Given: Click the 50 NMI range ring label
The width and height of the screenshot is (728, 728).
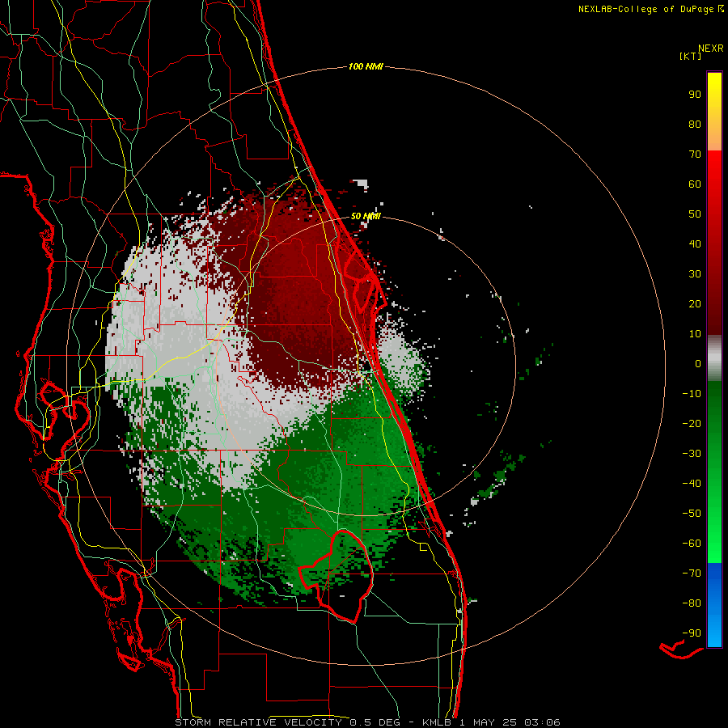Looking at the screenshot, I should pos(366,216).
